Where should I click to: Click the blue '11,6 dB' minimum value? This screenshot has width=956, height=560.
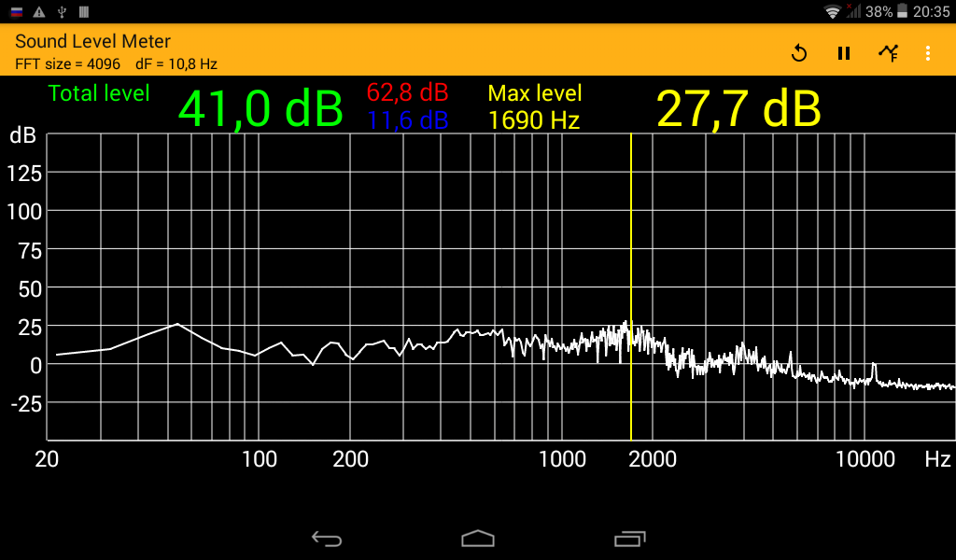(407, 120)
